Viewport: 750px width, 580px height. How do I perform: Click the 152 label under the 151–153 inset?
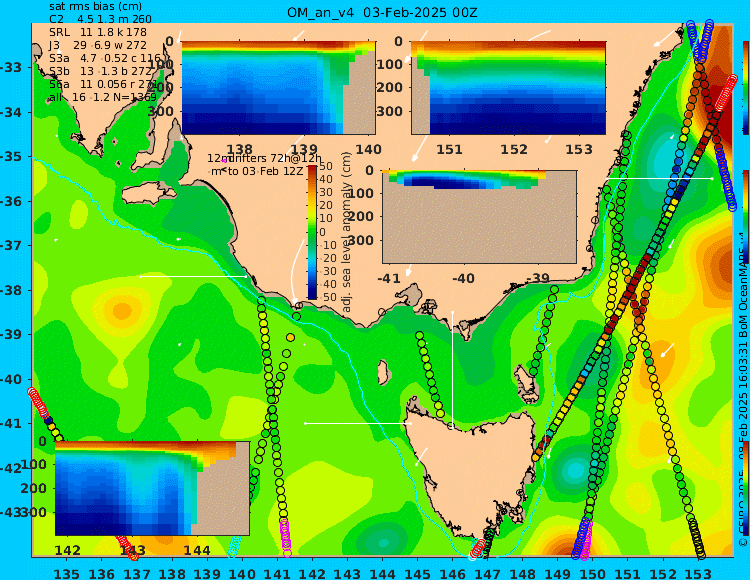click(x=514, y=150)
